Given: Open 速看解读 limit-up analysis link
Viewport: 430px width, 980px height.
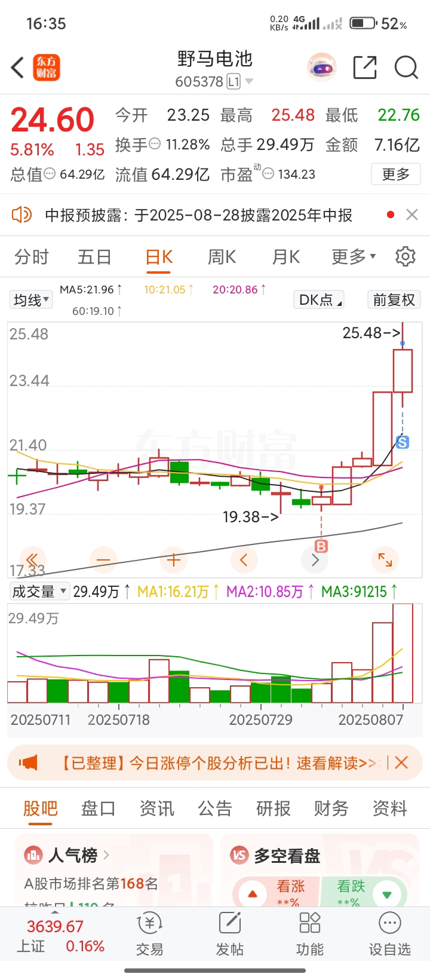Looking at the screenshot, I should [x=337, y=762].
